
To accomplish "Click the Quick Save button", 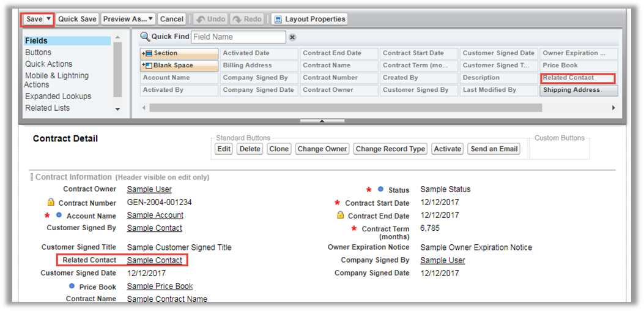I will tap(77, 19).
